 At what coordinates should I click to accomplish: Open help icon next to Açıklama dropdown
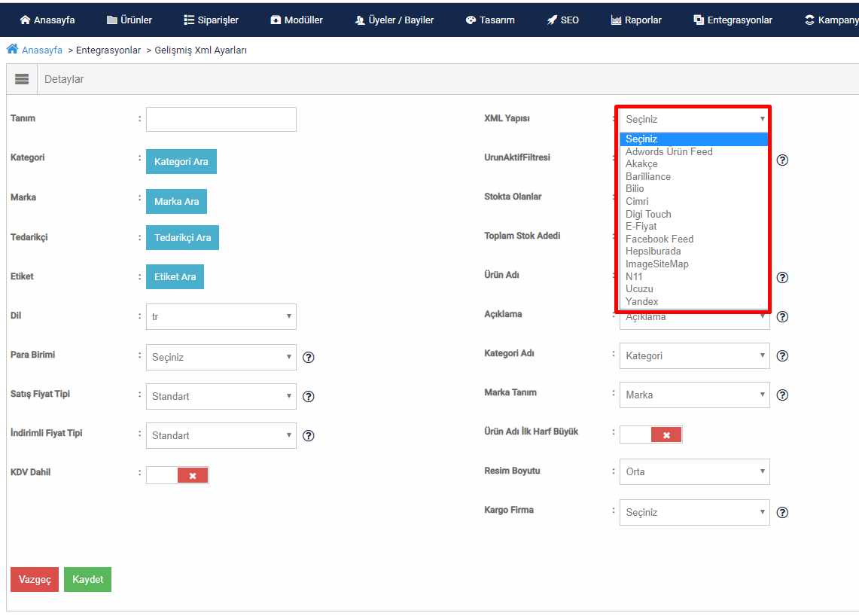point(782,317)
